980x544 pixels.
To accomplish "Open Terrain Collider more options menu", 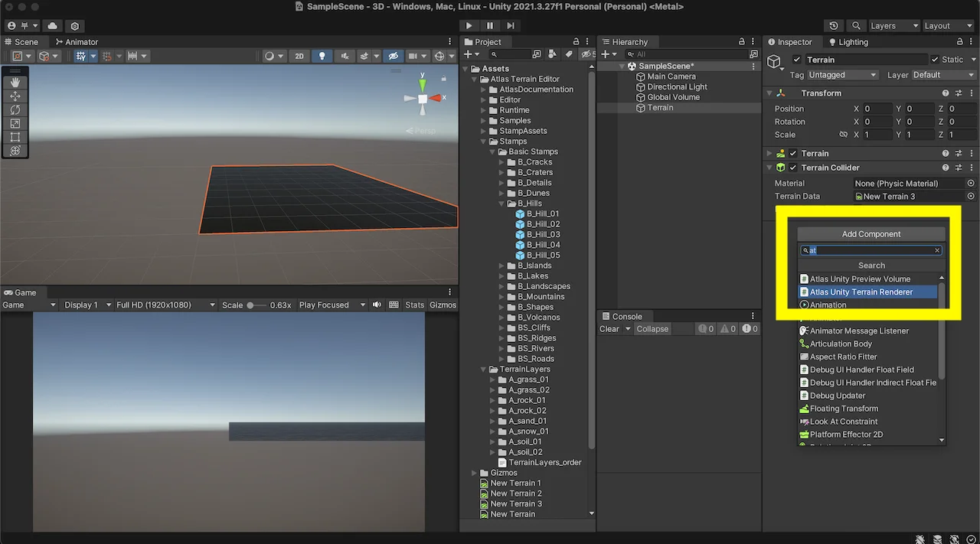I will click(x=971, y=168).
